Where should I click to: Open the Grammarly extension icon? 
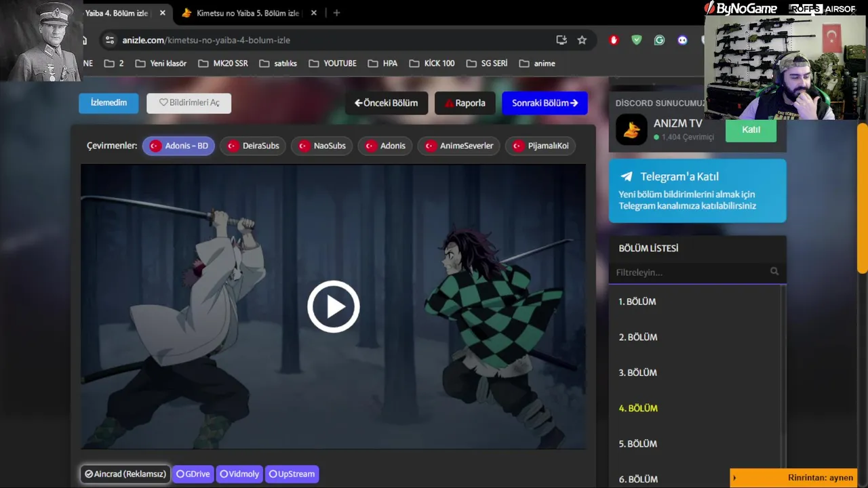[x=659, y=40]
